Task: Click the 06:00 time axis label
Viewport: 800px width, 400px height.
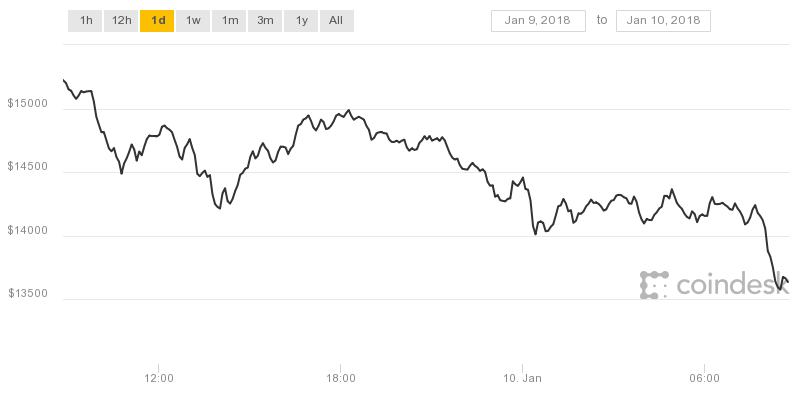Action: (x=705, y=379)
